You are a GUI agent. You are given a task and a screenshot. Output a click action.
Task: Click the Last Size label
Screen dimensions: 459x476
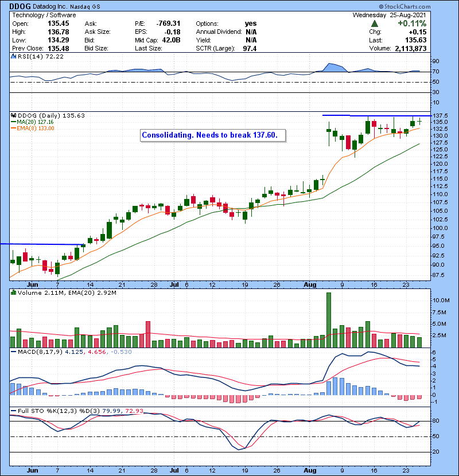coord(149,48)
